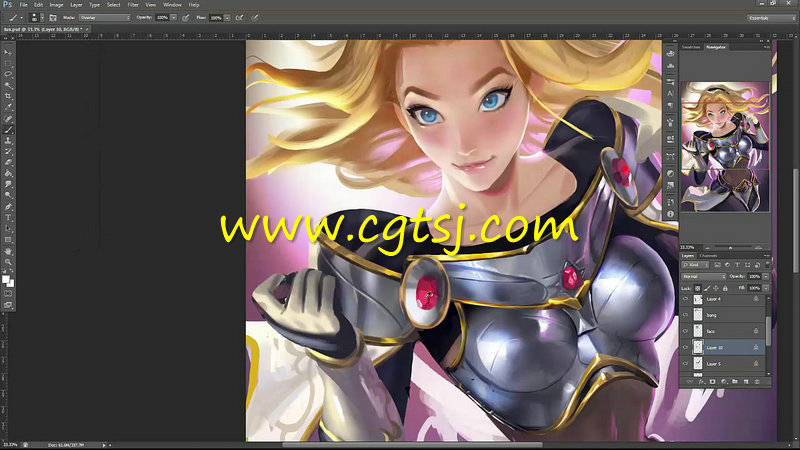Hide Layer 10 visibility eye

pyautogui.click(x=685, y=347)
